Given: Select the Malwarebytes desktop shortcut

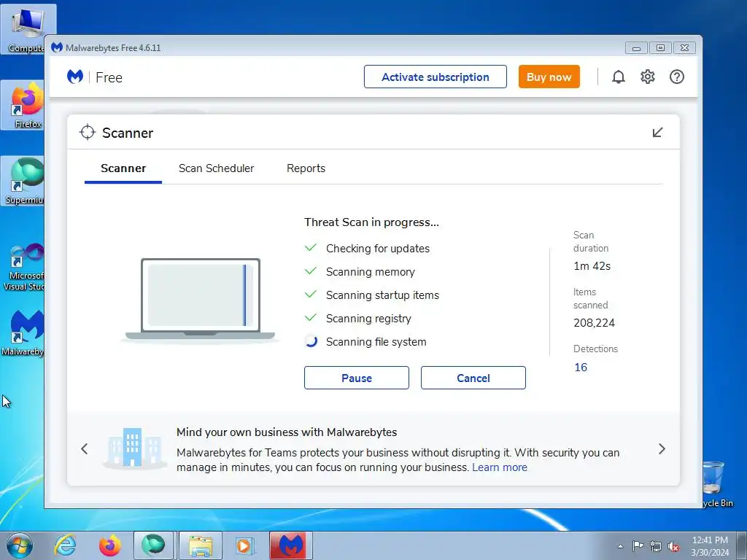Looking at the screenshot, I should [x=23, y=333].
